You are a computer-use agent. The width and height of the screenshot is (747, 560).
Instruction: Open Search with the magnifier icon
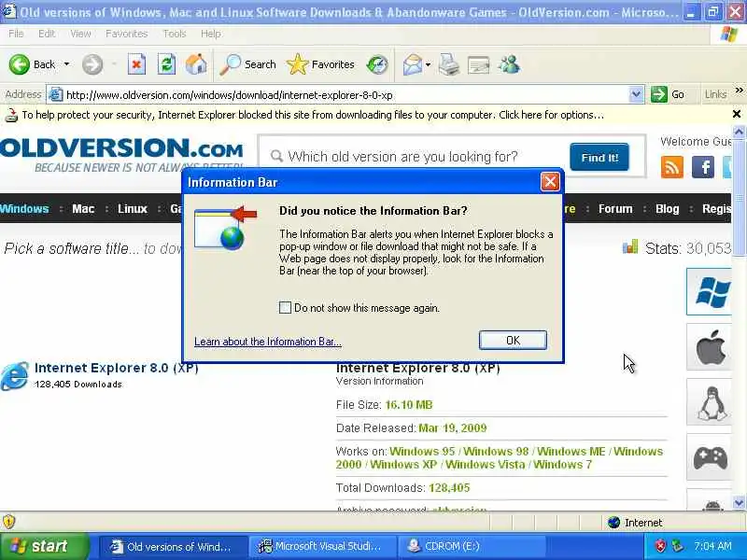coord(231,64)
